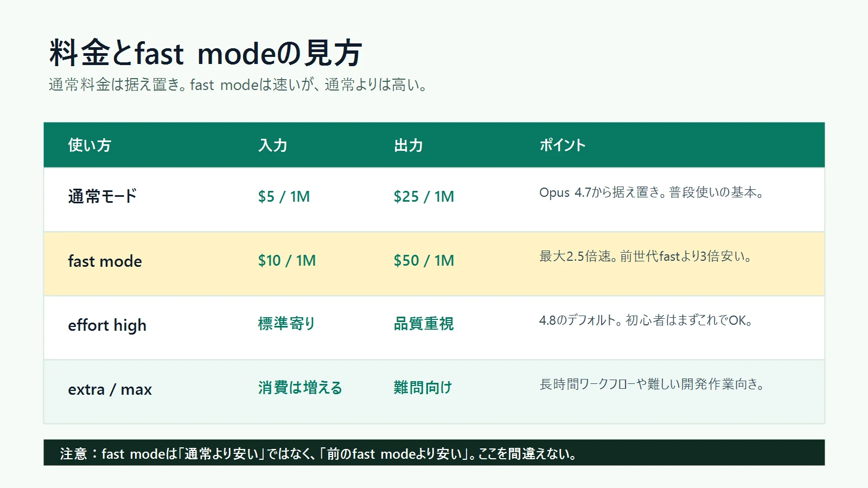Select the note Opus 4.7から据え置き

(652, 192)
